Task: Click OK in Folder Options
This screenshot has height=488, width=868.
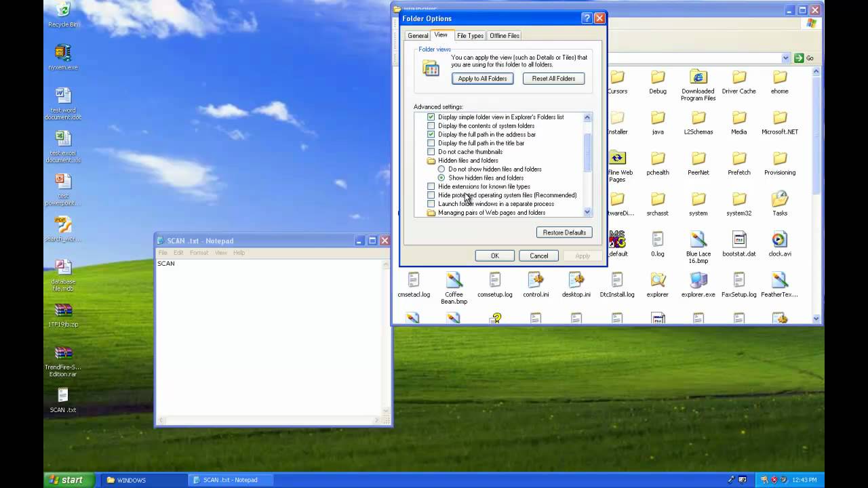Action: click(495, 256)
